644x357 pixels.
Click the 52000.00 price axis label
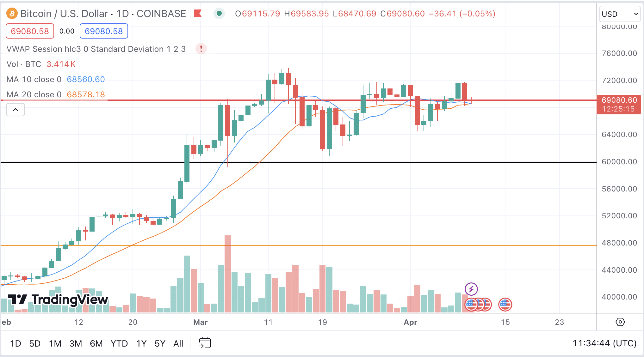[x=619, y=216]
